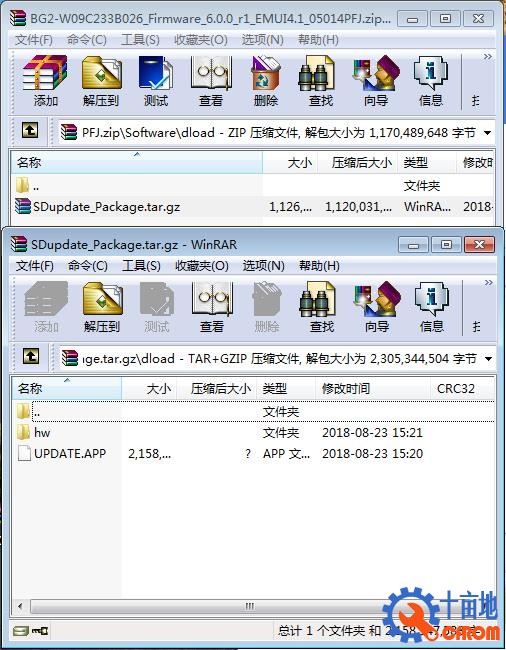
Task: Open File (文件) menu in SDupdate_Package window
Action: [x=34, y=266]
